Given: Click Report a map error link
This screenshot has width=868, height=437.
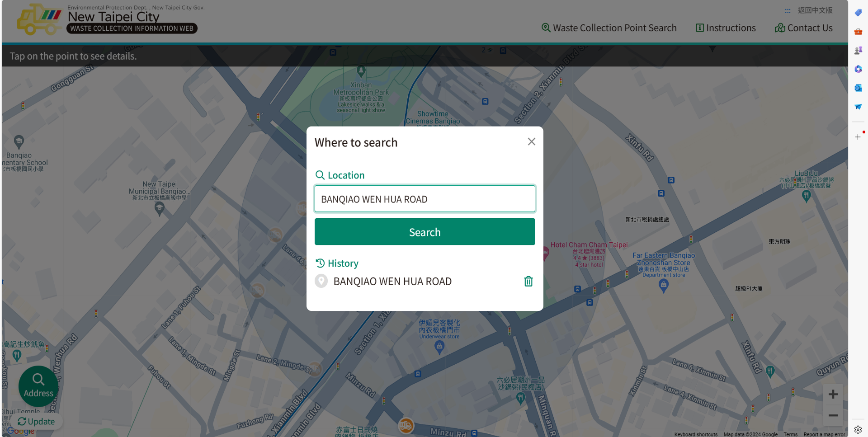Looking at the screenshot, I should pyautogui.click(x=824, y=434).
